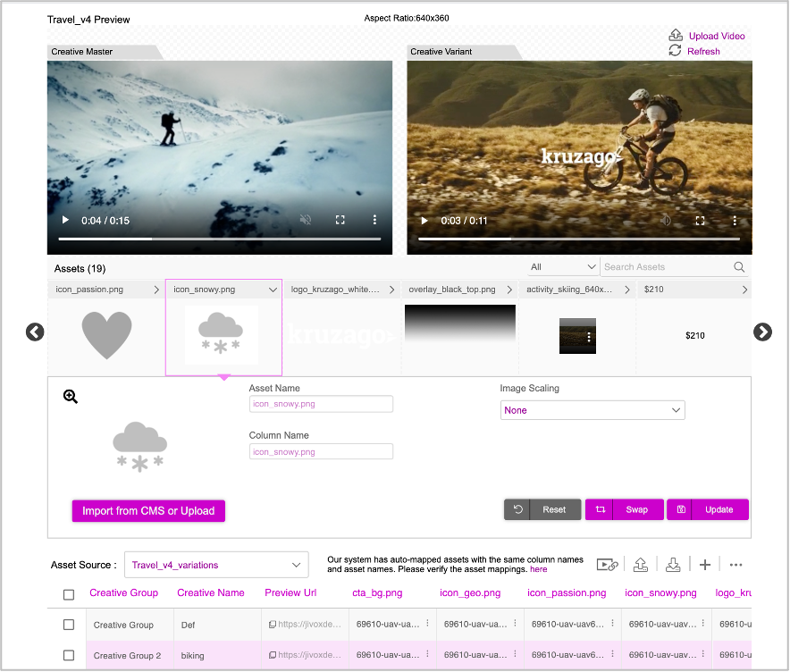Click the Upload Video icon
Image resolution: width=790 pixels, height=672 pixels.
pos(675,35)
